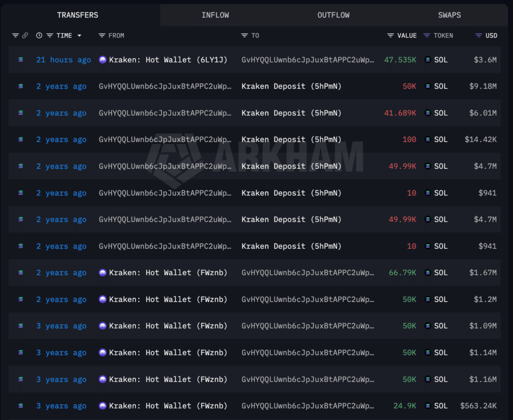The width and height of the screenshot is (513, 420).
Task: Open the TIME column filter icon
Action: click(50, 36)
